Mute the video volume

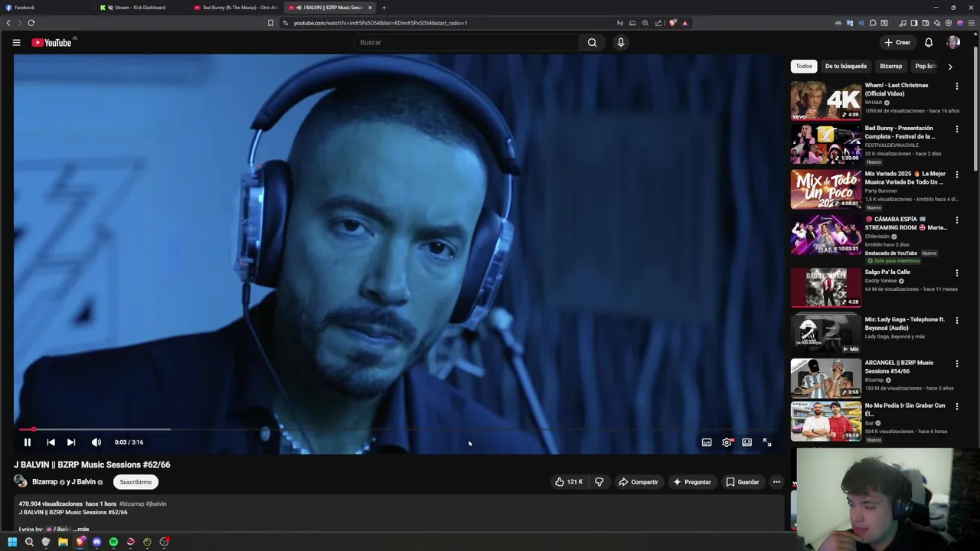pyautogui.click(x=96, y=442)
